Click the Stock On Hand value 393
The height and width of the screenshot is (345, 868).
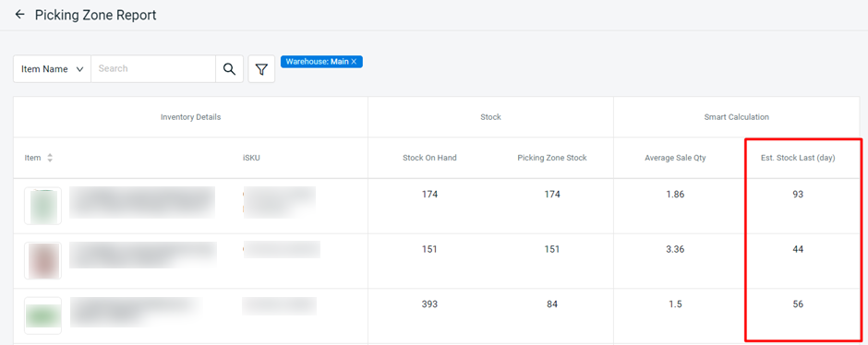(429, 304)
